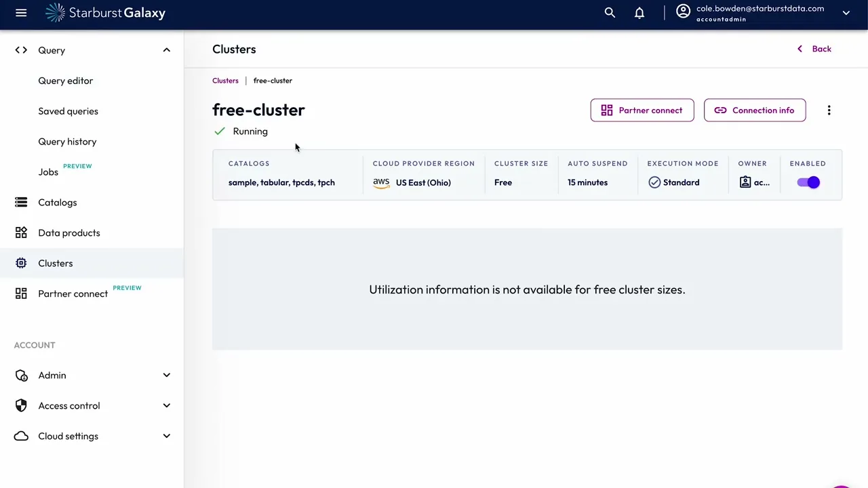
Task: Open Query history
Action: point(68,142)
